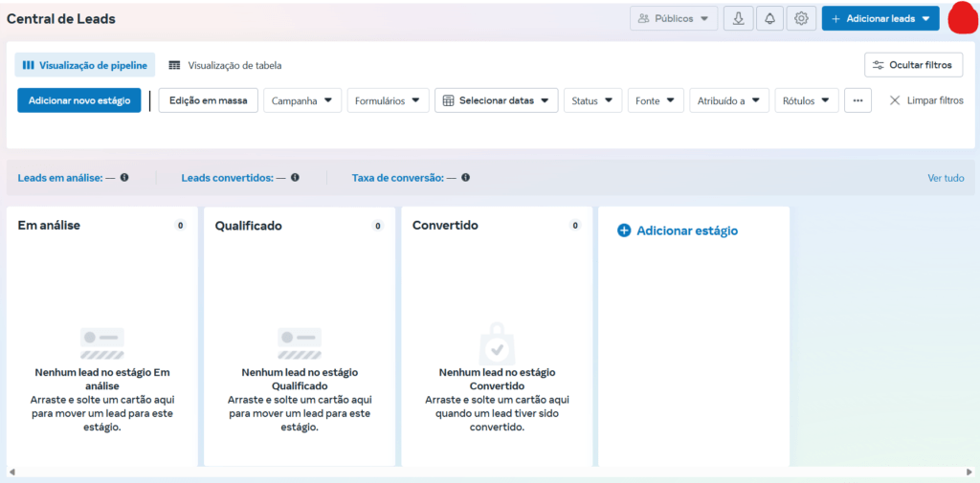Click the info icon beside Leads convertidos
This screenshot has height=483, width=980.
pyautogui.click(x=295, y=178)
